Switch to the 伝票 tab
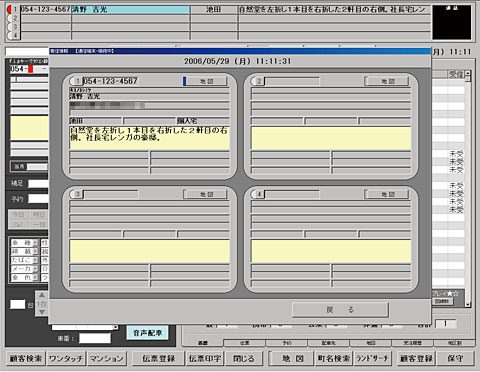The width and height of the screenshot is (480, 372). [x=245, y=343]
